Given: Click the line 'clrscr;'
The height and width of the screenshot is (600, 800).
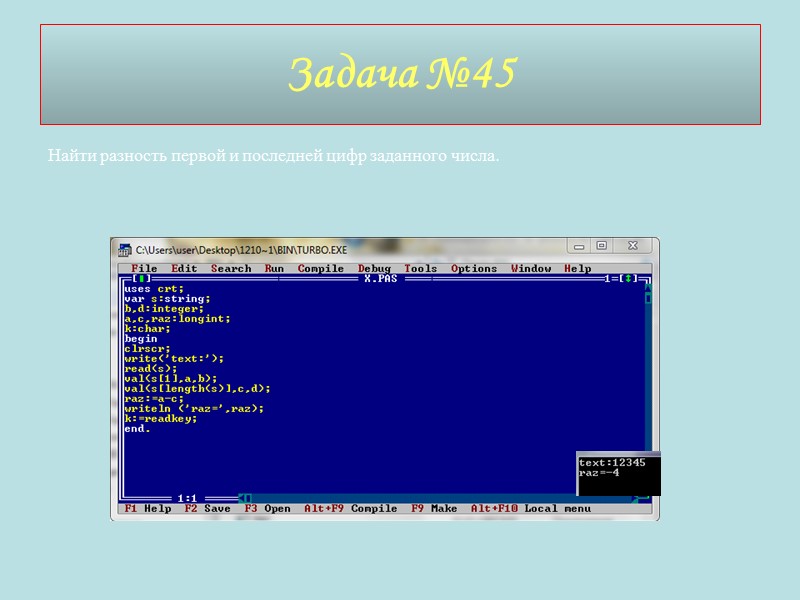Looking at the screenshot, I should [x=147, y=349].
